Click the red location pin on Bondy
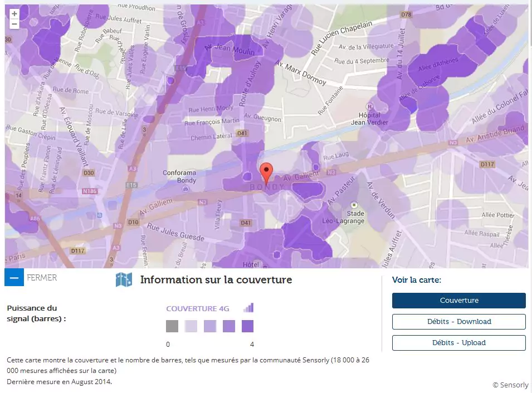 pyautogui.click(x=267, y=172)
